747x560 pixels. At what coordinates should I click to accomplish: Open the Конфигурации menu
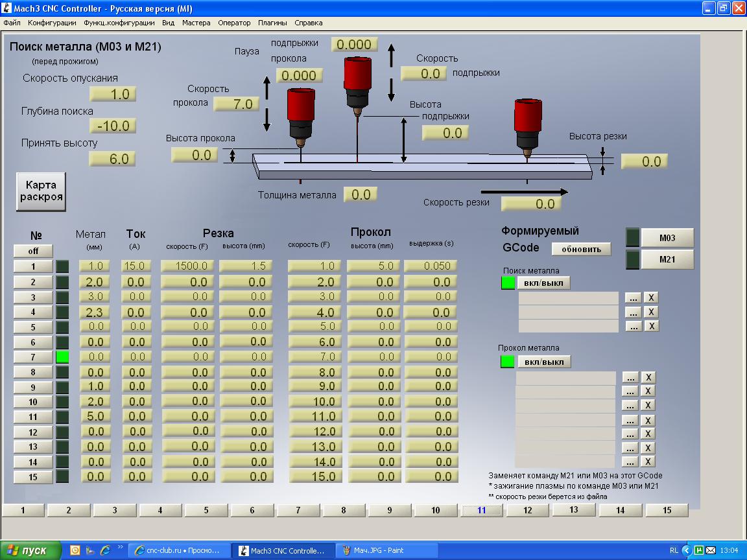pos(52,23)
